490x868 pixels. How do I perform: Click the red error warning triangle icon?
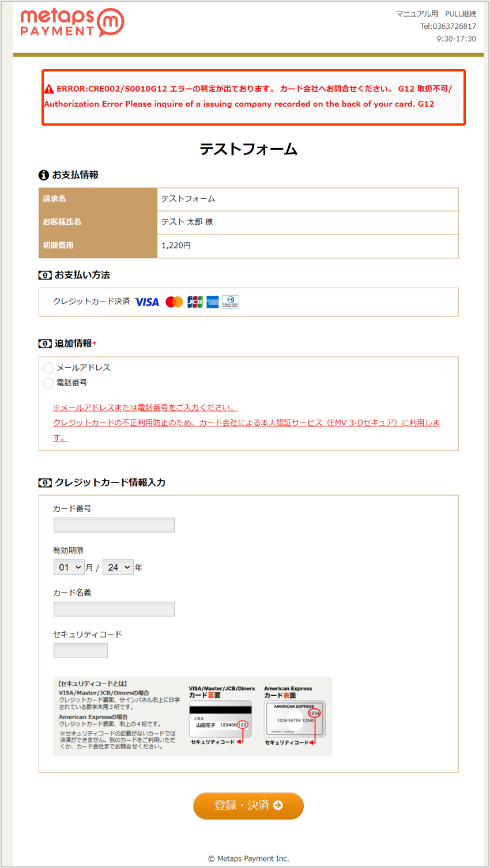click(49, 89)
